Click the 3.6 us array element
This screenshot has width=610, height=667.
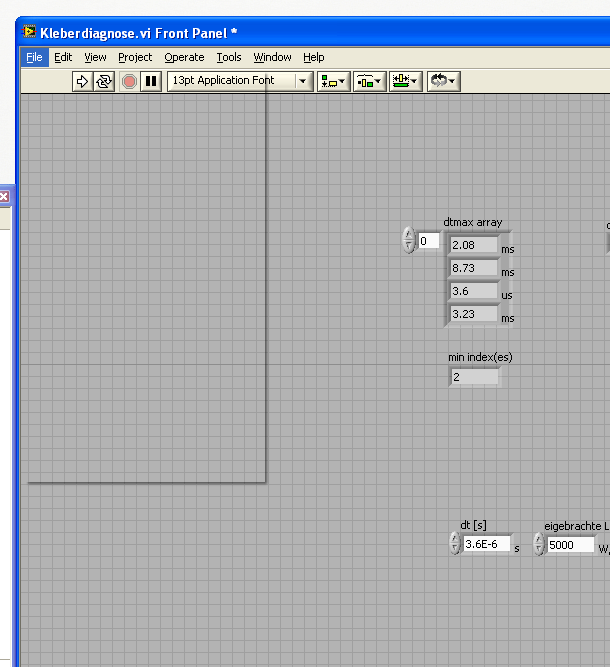coord(474,291)
